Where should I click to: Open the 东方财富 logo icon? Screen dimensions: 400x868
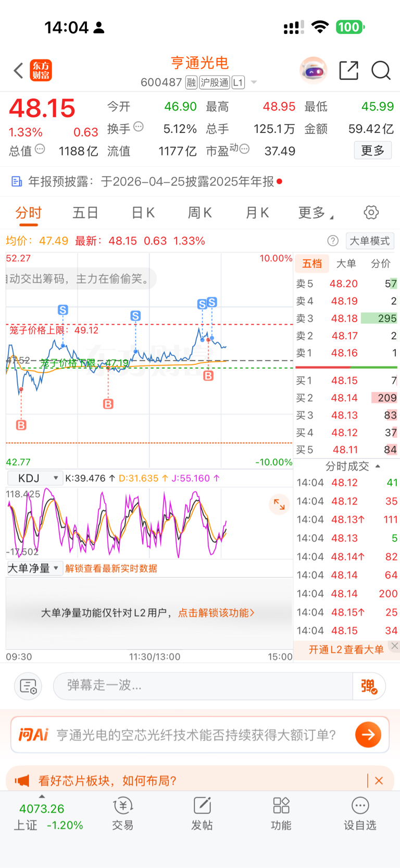[41, 70]
